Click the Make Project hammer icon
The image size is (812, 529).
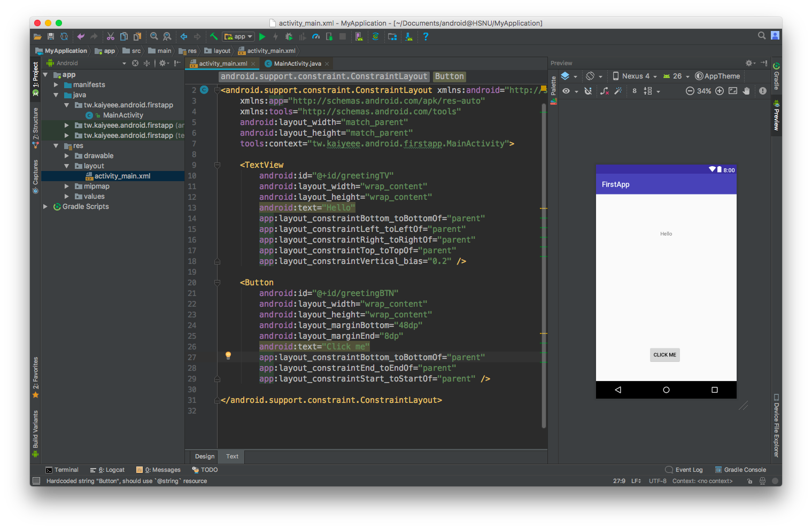click(x=214, y=37)
